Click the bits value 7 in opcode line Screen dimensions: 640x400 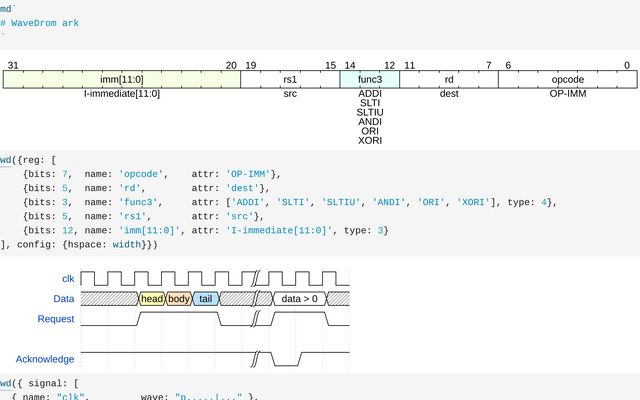click(65, 174)
